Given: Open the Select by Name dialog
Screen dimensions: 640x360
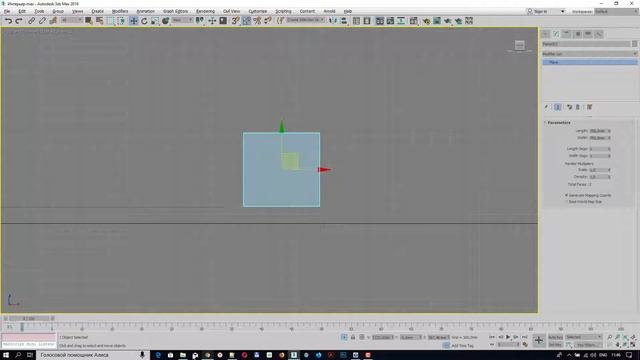Looking at the screenshot, I should pyautogui.click(x=99, y=21).
